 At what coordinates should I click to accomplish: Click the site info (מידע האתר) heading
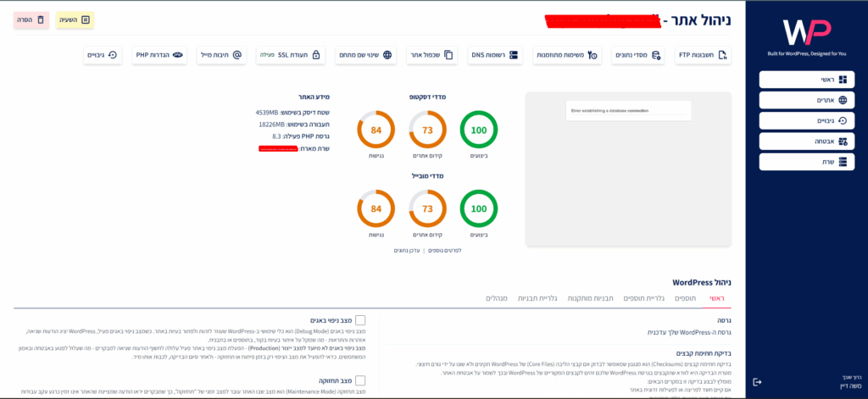[x=314, y=97]
